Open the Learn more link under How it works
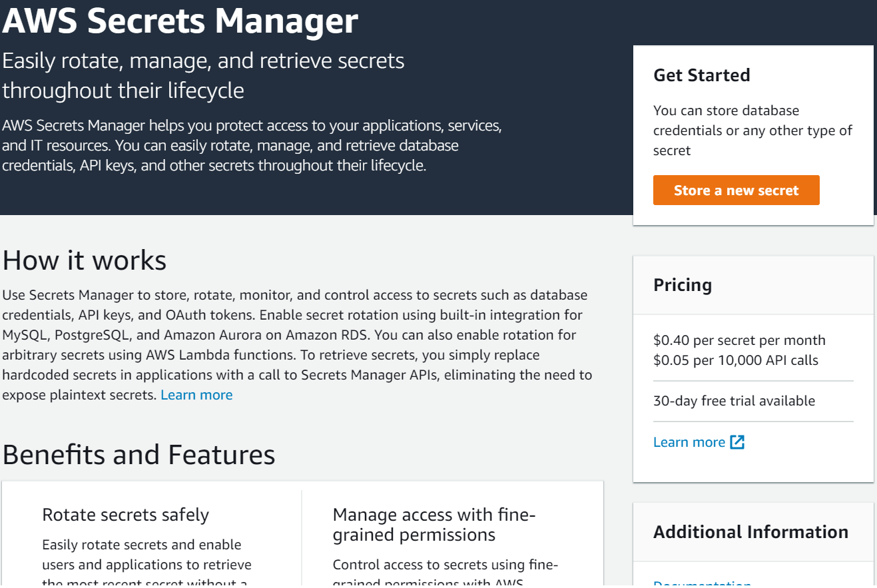This screenshot has width=877, height=588. [x=196, y=395]
